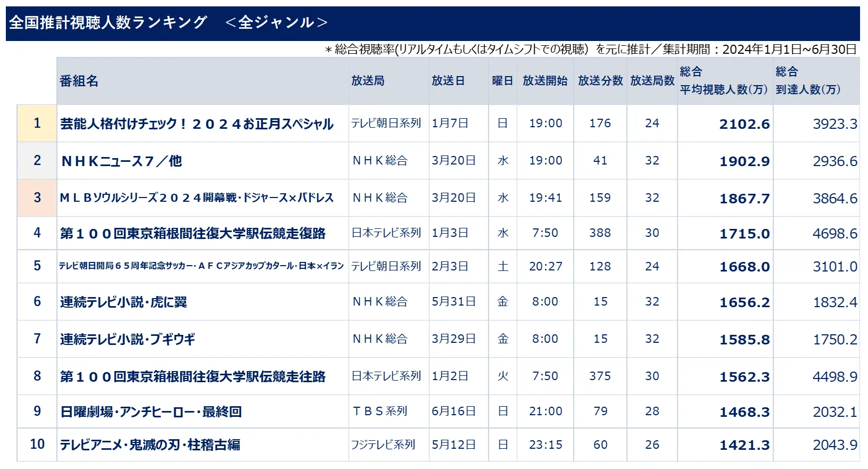The width and height of the screenshot is (868, 469).
Task: Click the 総合 到達人数(万) header
Action: (808, 81)
